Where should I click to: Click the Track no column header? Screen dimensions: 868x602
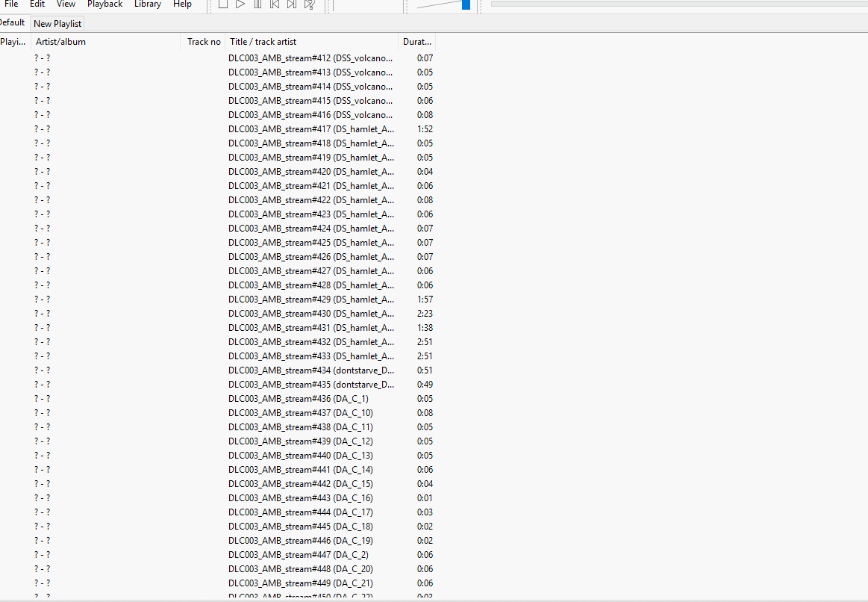[x=203, y=41]
